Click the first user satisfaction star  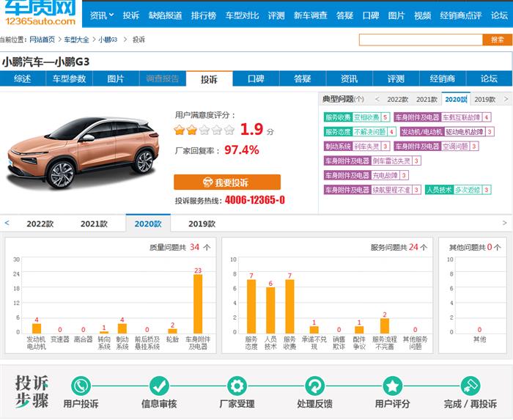pyautogui.click(x=180, y=130)
